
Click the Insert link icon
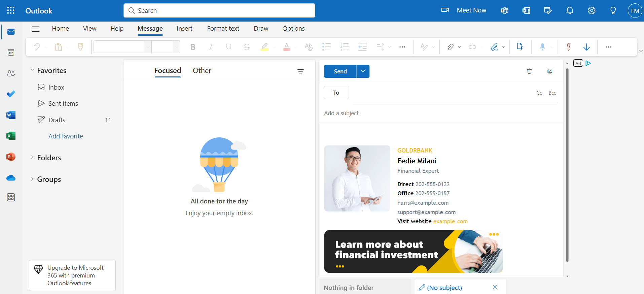472,47
